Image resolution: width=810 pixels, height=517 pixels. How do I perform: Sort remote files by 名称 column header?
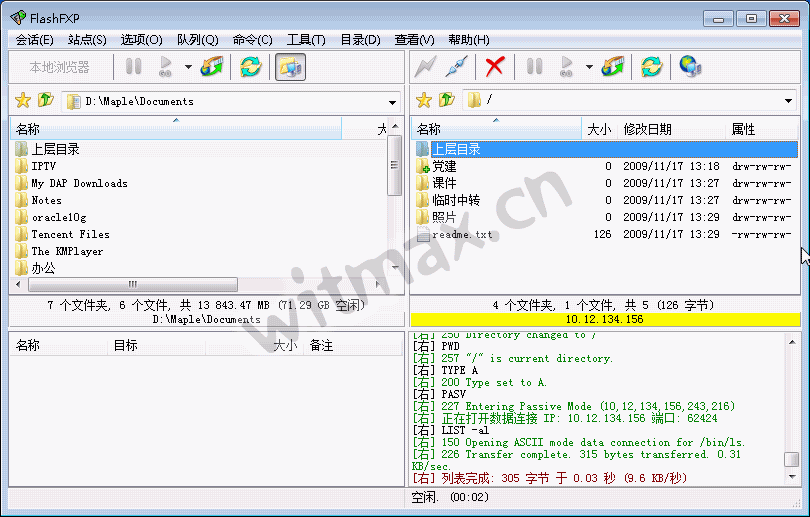pos(496,129)
